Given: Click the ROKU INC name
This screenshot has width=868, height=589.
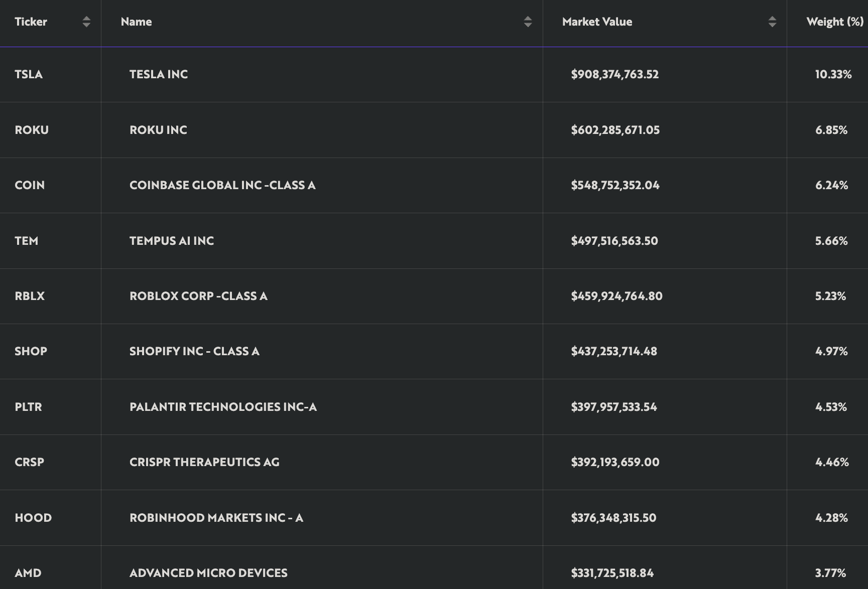Looking at the screenshot, I should pyautogui.click(x=158, y=130).
